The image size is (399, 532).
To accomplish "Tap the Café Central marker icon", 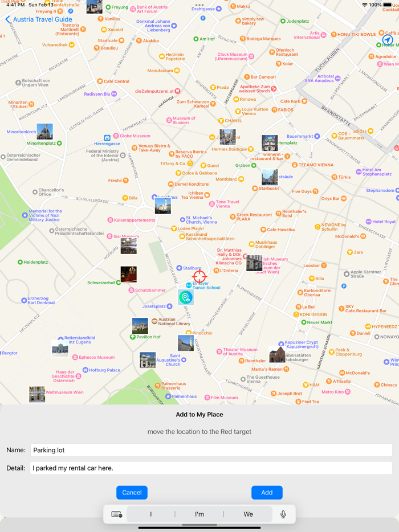I will click(x=100, y=81).
